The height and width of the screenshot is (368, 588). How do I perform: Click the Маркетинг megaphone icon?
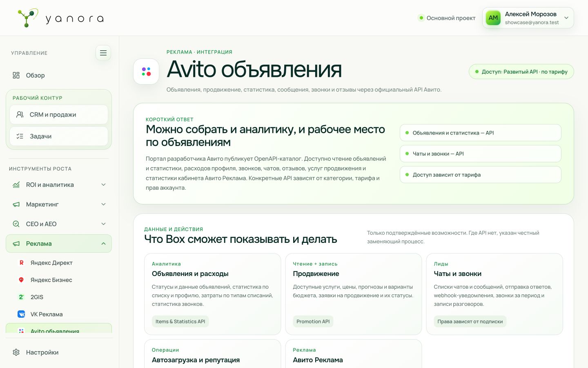click(16, 204)
